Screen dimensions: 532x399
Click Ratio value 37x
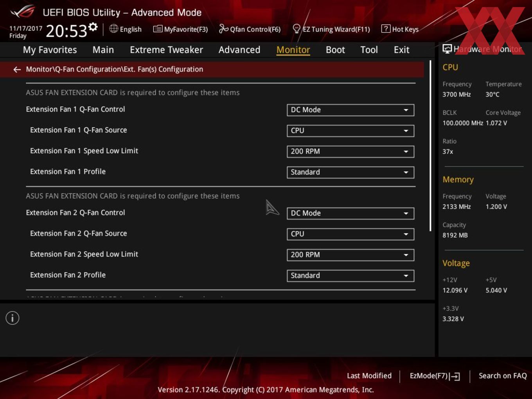(x=448, y=151)
